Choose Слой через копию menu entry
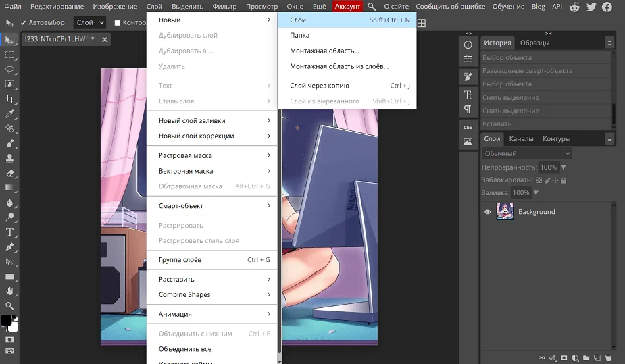Screen dimensions: 625x364 [x=319, y=86]
